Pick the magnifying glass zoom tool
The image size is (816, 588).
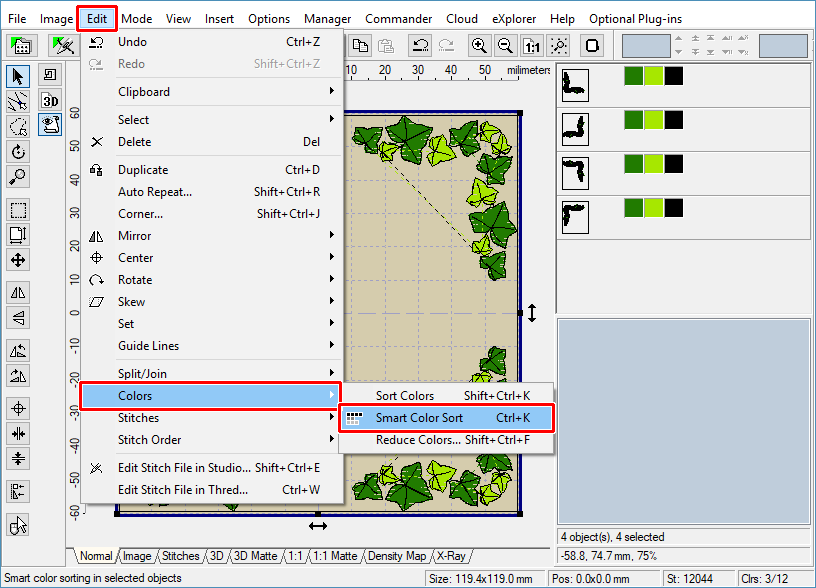[x=18, y=177]
